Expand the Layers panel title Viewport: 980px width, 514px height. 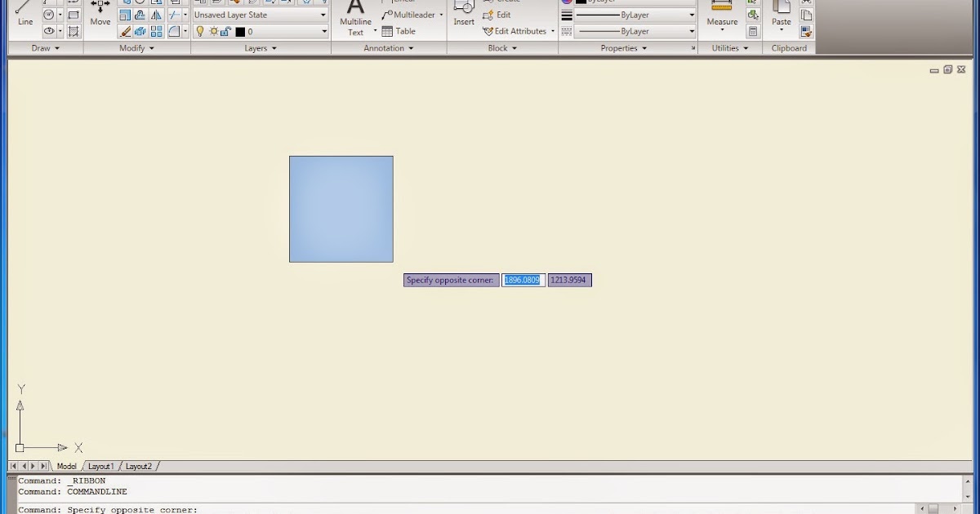pyautogui.click(x=261, y=48)
